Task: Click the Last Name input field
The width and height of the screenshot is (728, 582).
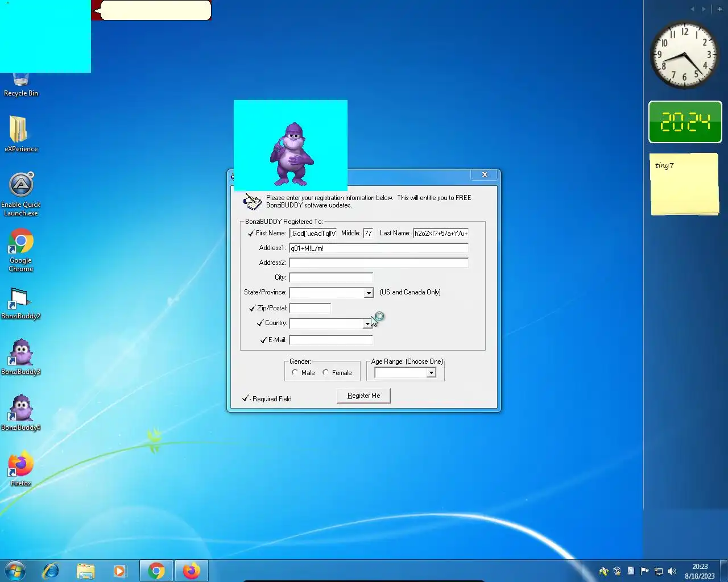Action: click(441, 233)
